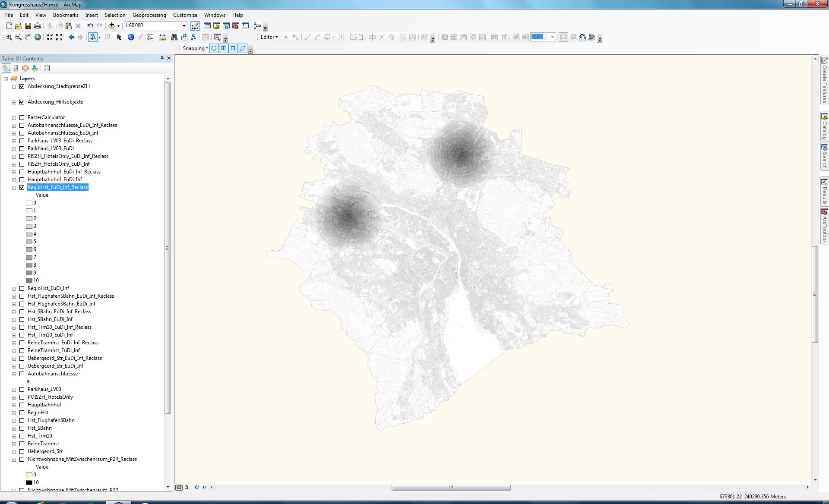Expand the Hauptbahnhof layer tree node
Image resolution: width=829 pixels, height=504 pixels.
point(14,405)
